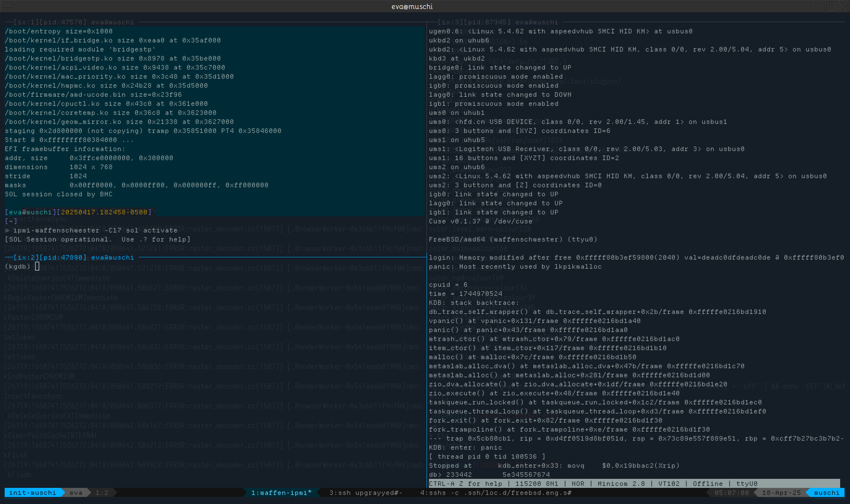Click the eva@muschi window title text
Screen dimensions: 850x504
pyautogui.click(x=412, y=6)
